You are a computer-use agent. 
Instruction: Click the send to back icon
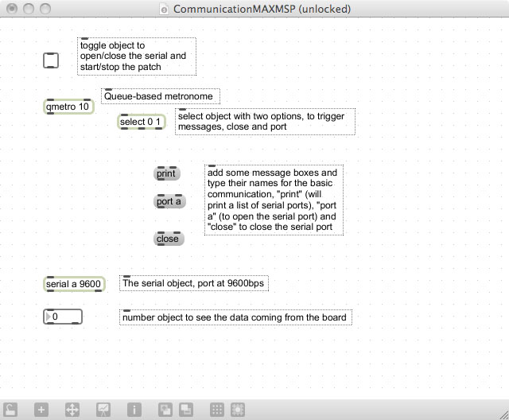tap(185, 410)
